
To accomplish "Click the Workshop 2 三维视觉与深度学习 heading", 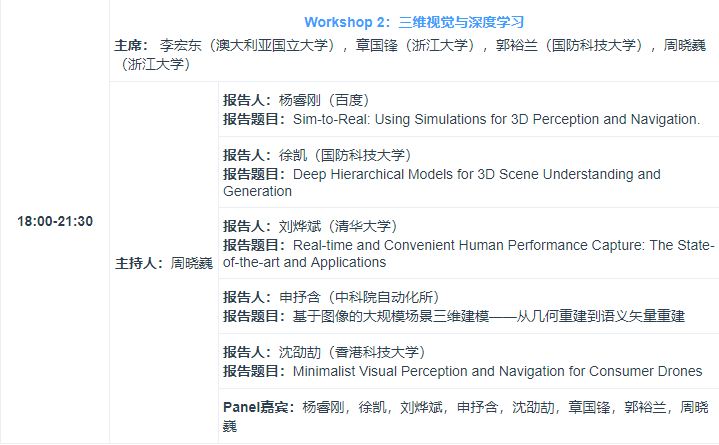I will (x=414, y=21).
